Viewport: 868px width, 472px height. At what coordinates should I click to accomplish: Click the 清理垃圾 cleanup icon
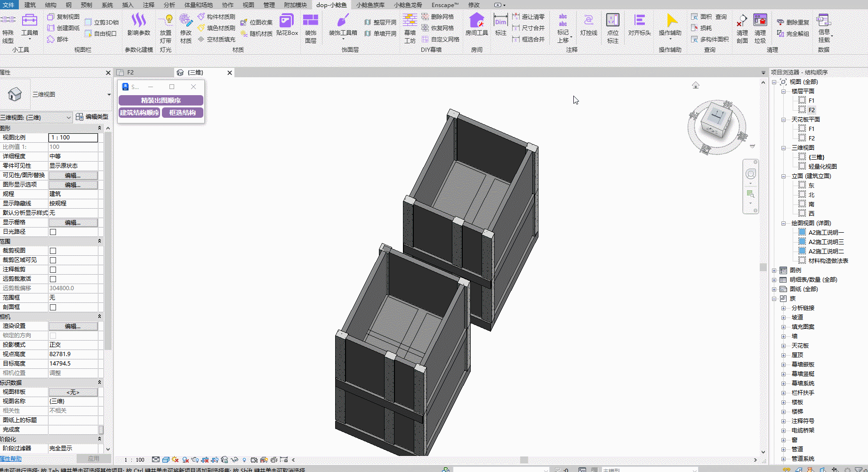click(760, 28)
